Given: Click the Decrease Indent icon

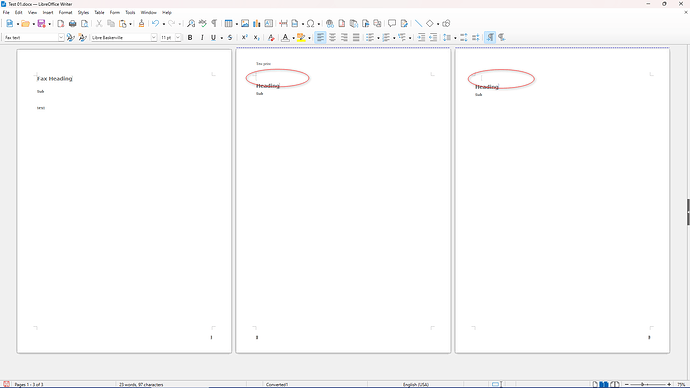Looking at the screenshot, I should [433, 38].
